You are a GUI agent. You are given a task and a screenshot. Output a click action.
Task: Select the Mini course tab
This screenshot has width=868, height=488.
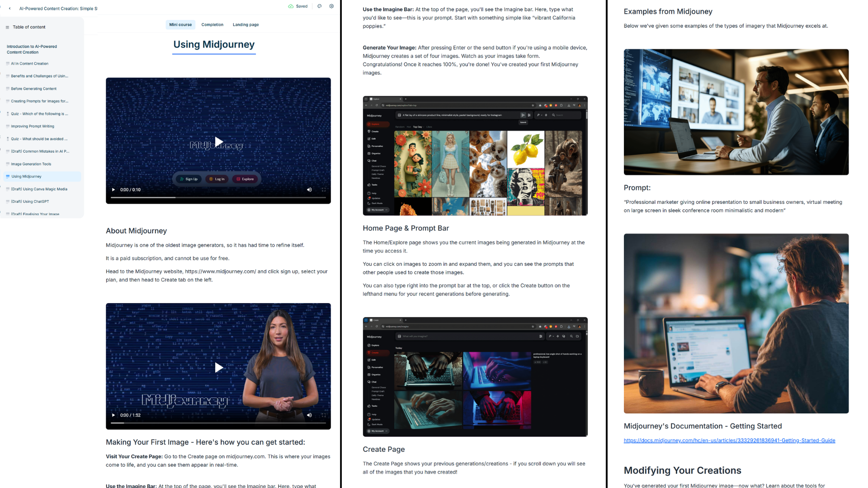click(180, 25)
